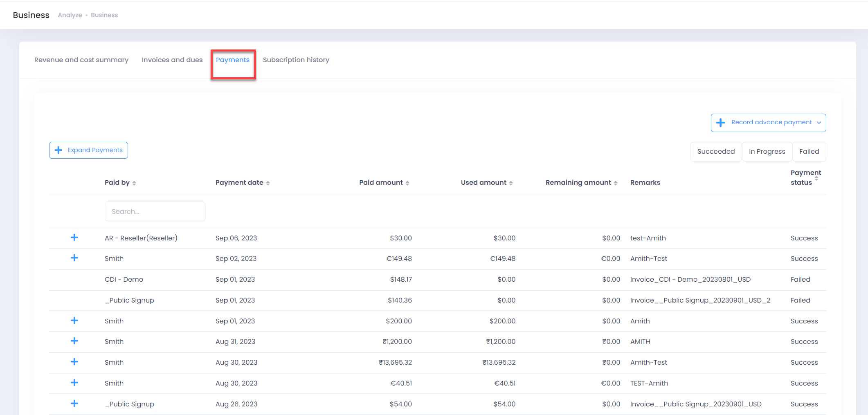The image size is (868, 415).
Task: Sort by Payment status column arrows
Action: [816, 178]
